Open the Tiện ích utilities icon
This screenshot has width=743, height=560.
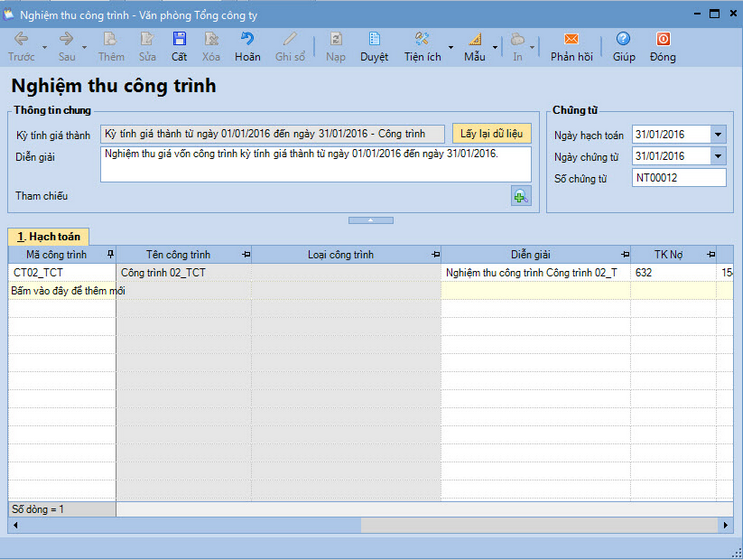point(422,39)
